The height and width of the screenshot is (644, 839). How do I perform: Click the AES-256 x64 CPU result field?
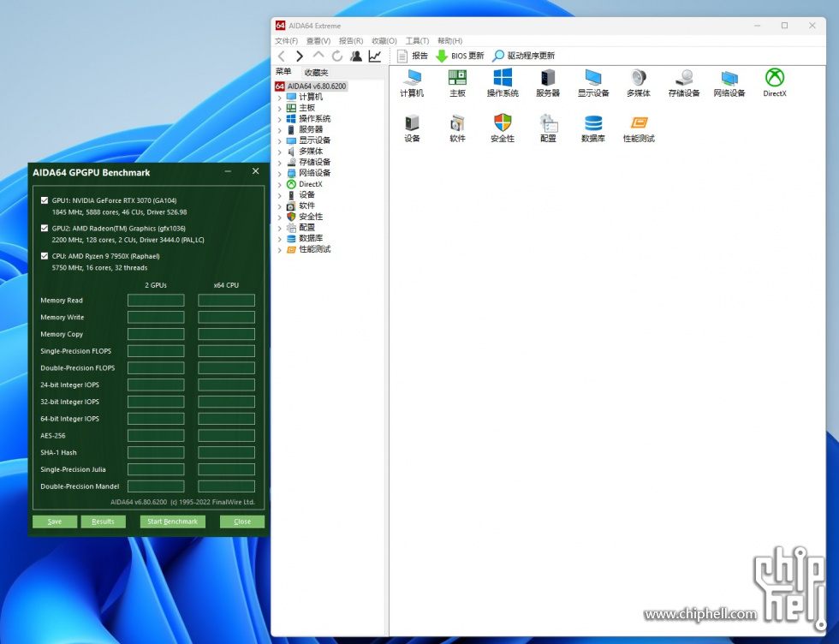[226, 435]
